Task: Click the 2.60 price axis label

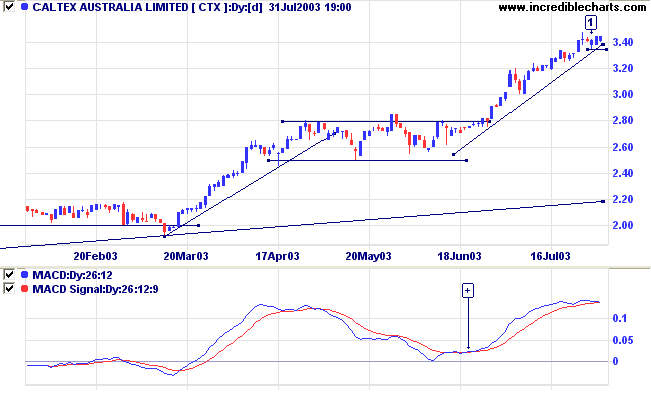Action: pos(623,147)
